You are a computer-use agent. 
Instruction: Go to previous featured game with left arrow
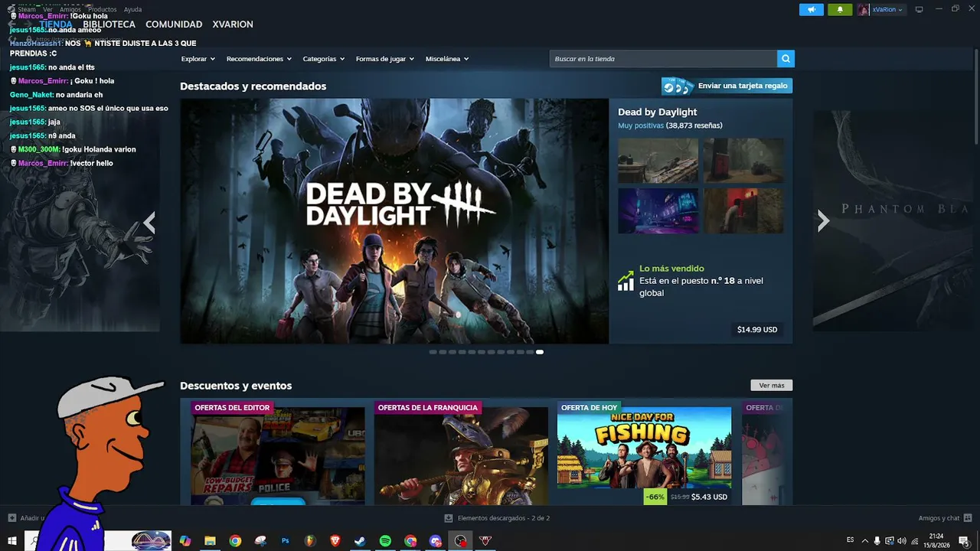149,223
